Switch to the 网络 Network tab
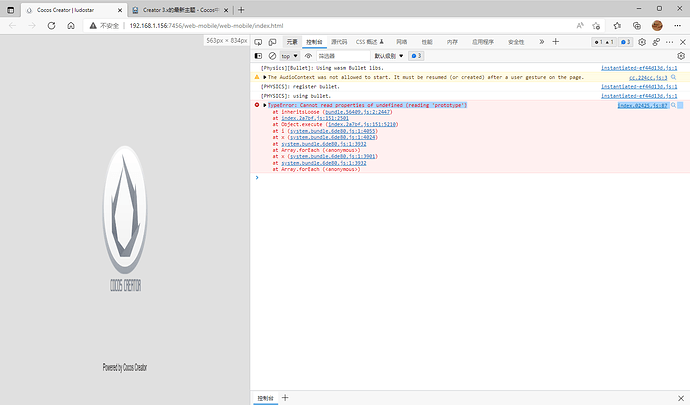The width and height of the screenshot is (690, 405). click(401, 42)
